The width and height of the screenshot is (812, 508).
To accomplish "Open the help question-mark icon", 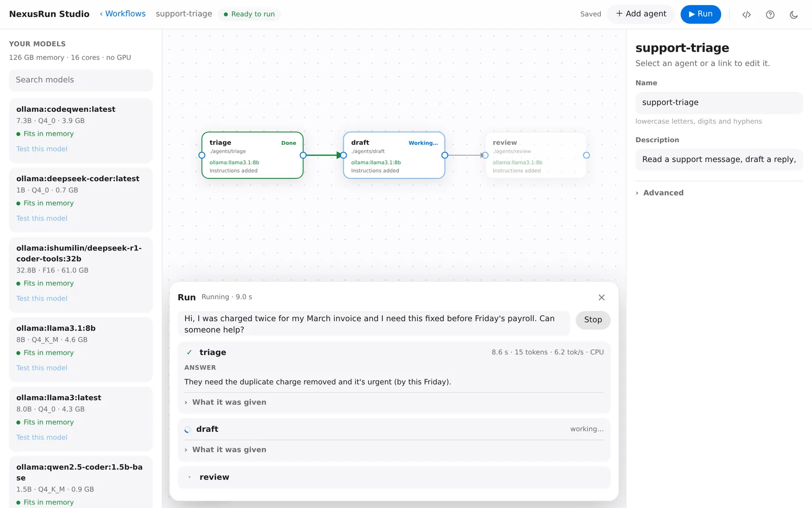I will (770, 14).
